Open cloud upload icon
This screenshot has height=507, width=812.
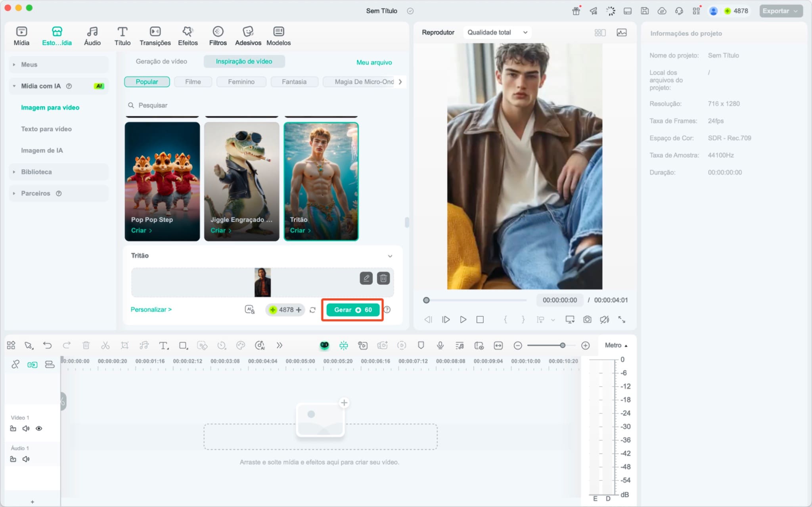(662, 11)
